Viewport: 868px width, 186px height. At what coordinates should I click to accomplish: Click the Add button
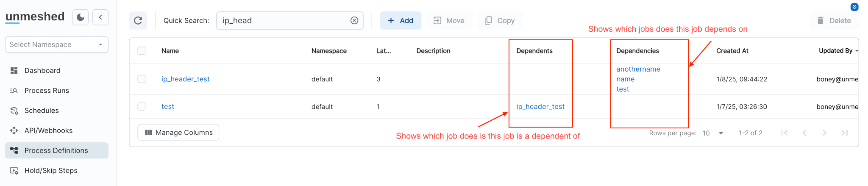[x=401, y=20]
